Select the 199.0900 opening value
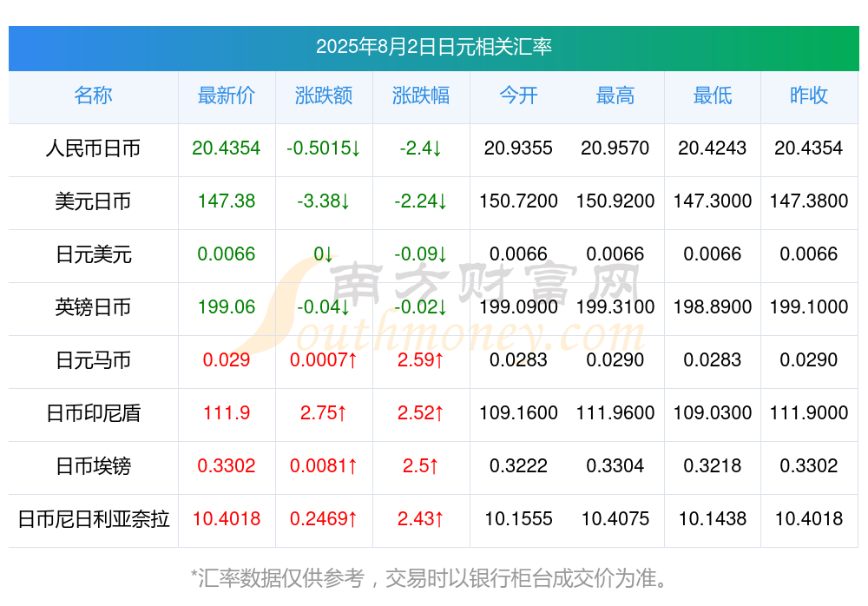The width and height of the screenshot is (868, 606). pyautogui.click(x=518, y=306)
